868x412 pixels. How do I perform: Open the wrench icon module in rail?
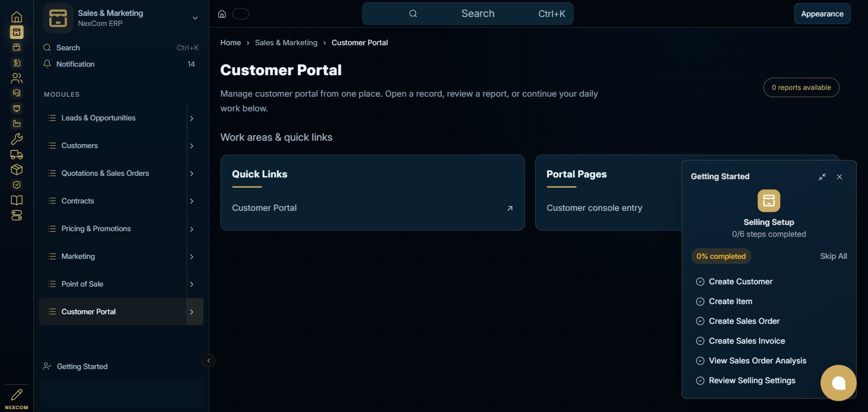(17, 139)
